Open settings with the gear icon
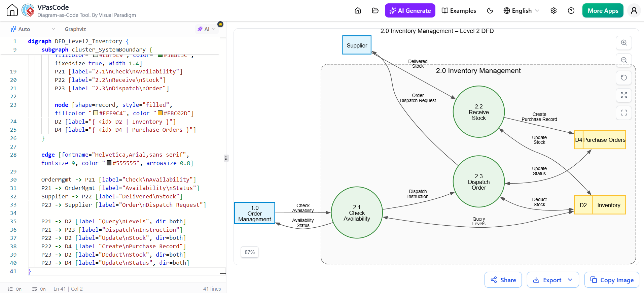Viewport: 644px width, 293px height. pyautogui.click(x=553, y=10)
